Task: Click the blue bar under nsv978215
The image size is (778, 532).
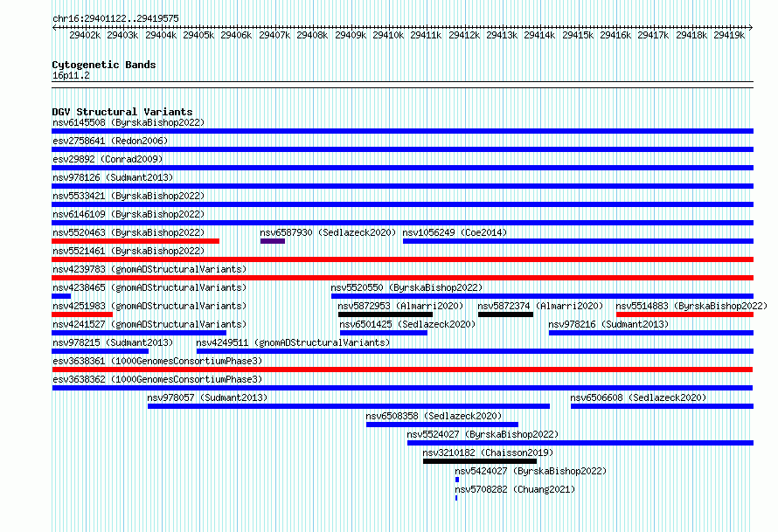Action: [x=101, y=351]
